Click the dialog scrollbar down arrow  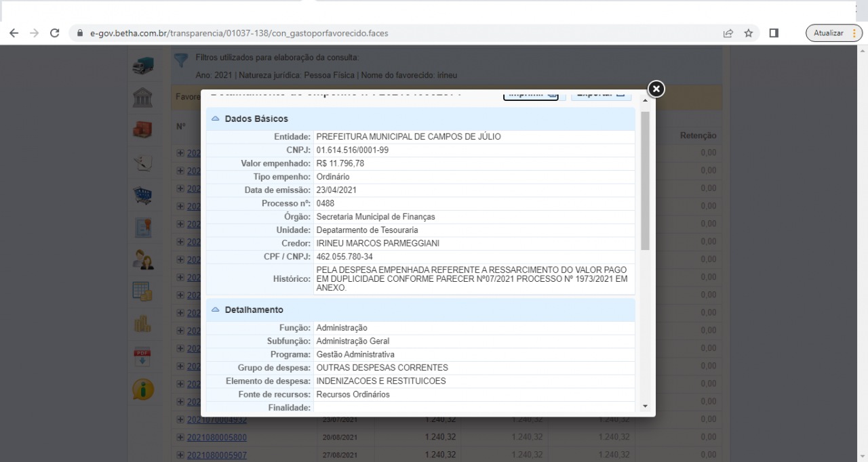(645, 406)
